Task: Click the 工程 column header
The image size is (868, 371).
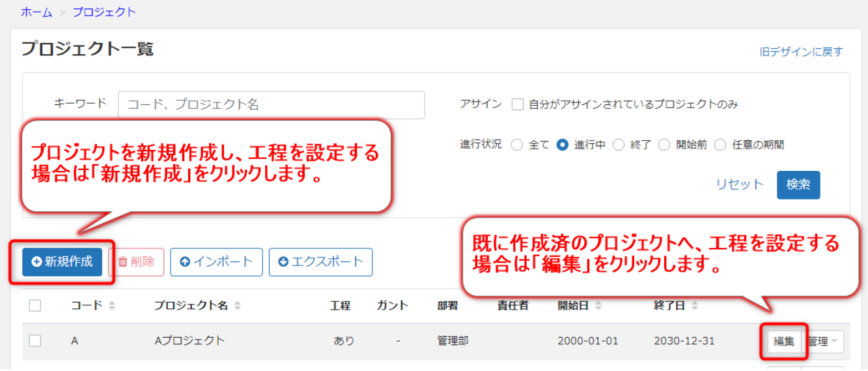Action: coord(340,305)
